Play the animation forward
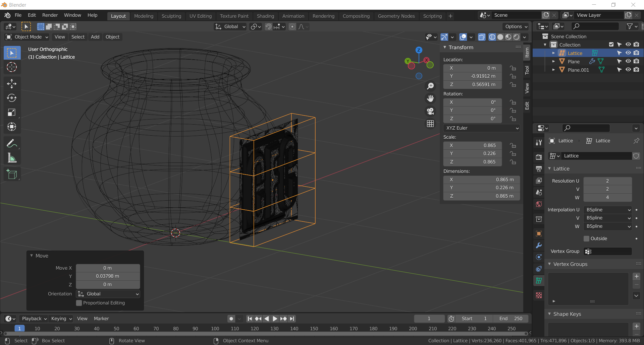The image size is (644, 345). click(x=275, y=319)
